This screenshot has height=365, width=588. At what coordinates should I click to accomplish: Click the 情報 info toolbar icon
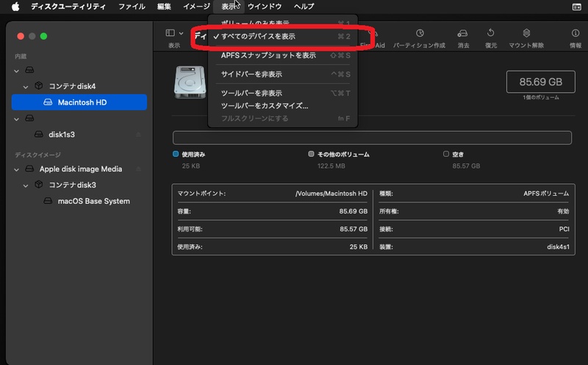point(576,33)
